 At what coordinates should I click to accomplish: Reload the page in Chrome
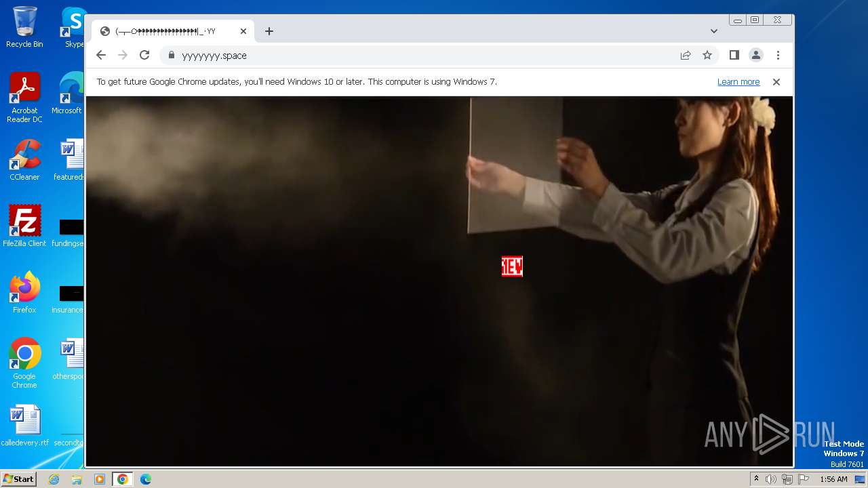(144, 55)
